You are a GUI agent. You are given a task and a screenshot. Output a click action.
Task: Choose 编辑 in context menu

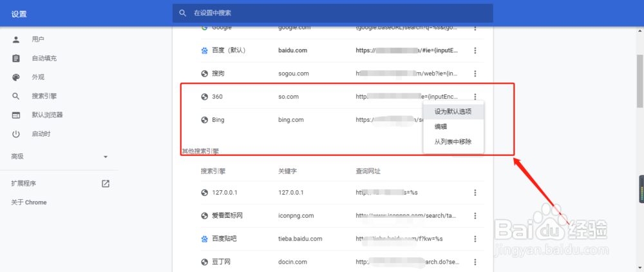tap(453, 127)
